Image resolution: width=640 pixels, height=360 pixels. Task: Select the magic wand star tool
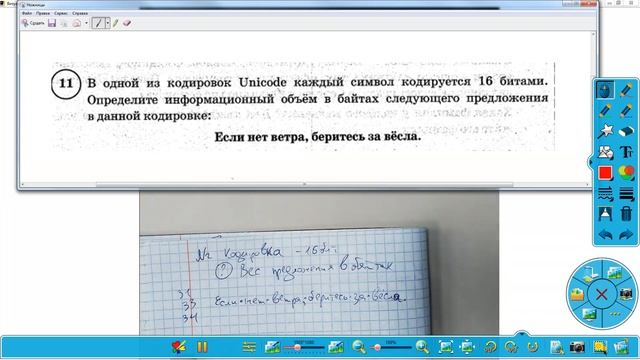click(x=605, y=131)
